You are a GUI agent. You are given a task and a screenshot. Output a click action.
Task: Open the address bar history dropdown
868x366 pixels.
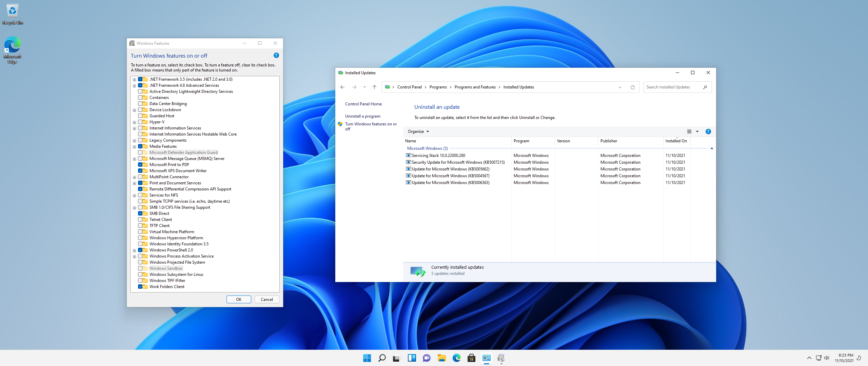[x=620, y=87]
